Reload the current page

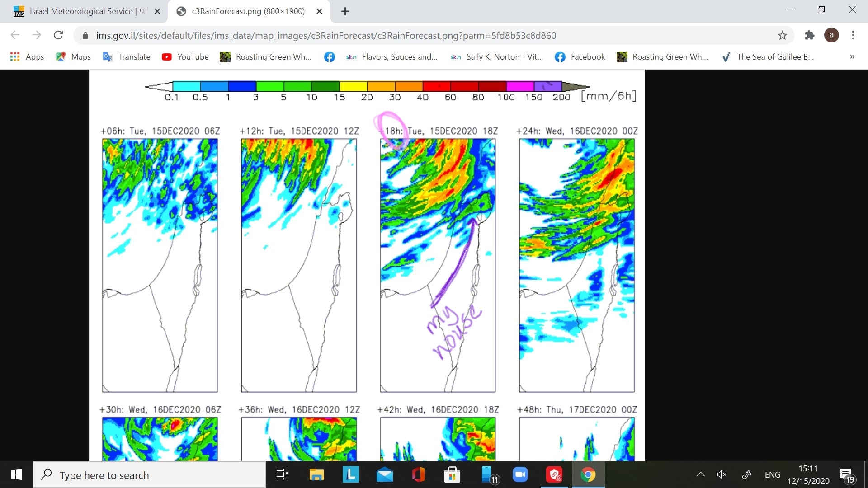pos(58,35)
